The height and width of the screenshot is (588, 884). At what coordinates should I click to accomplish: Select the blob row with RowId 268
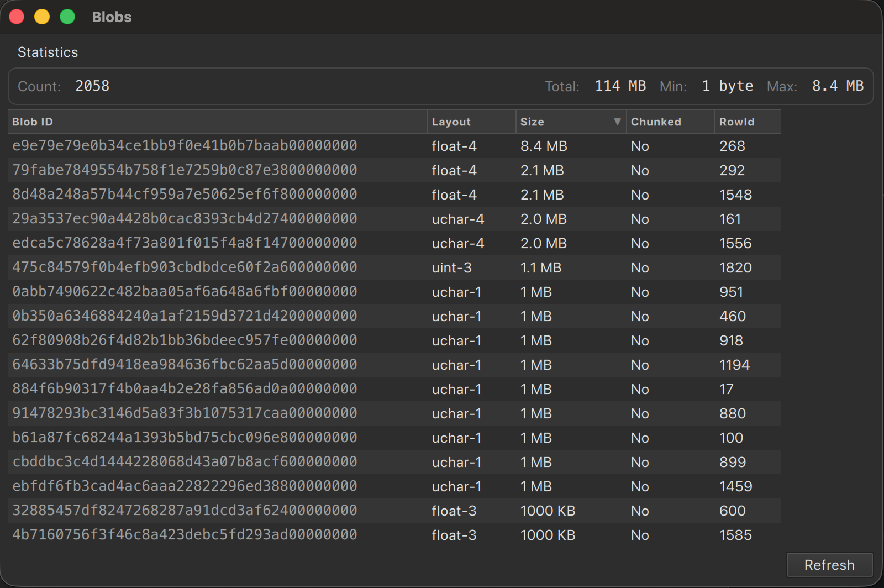[x=732, y=146]
